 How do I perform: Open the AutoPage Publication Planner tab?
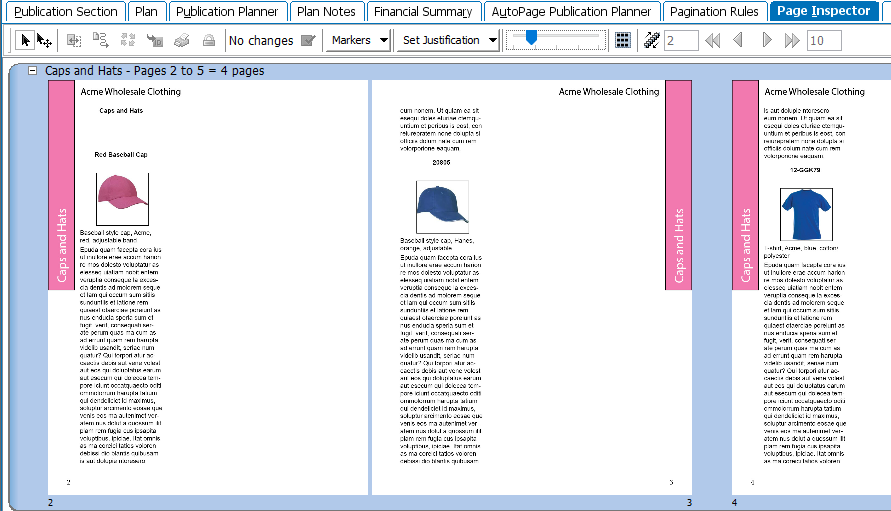pos(571,12)
